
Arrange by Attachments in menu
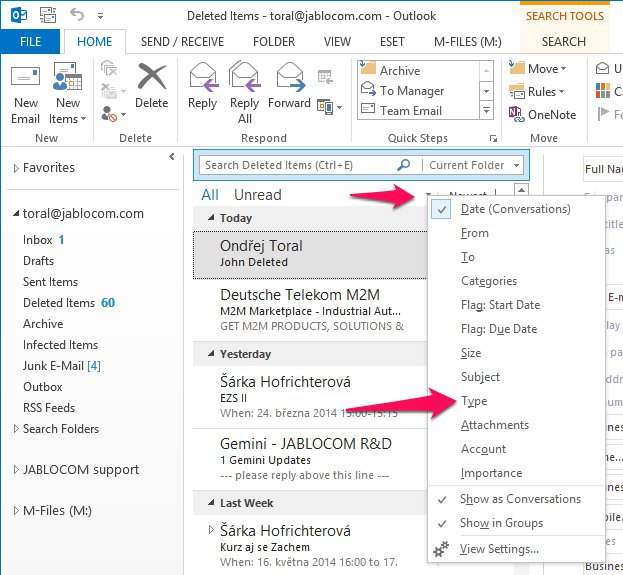[x=516, y=425]
